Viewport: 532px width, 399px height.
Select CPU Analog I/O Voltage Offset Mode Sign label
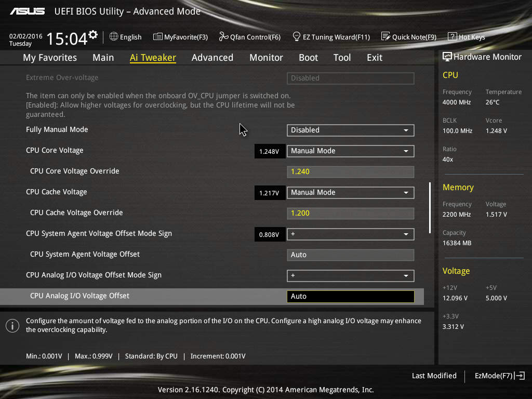click(94, 275)
